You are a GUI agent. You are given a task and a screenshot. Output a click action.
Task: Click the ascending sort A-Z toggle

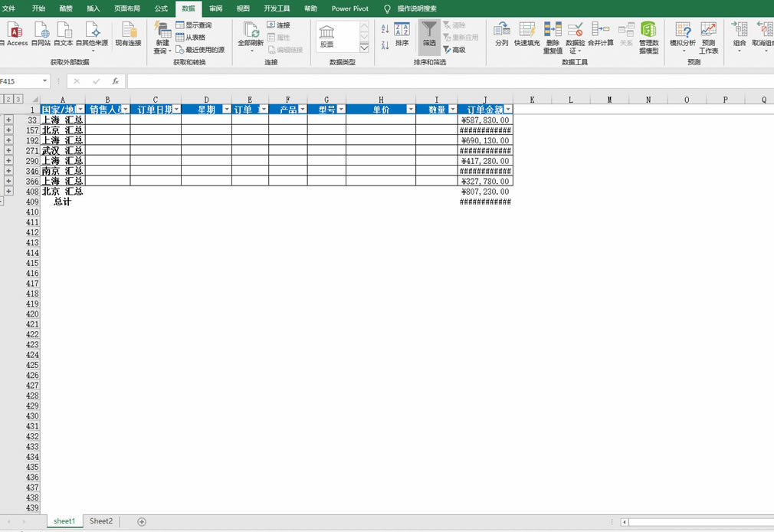pos(385,28)
